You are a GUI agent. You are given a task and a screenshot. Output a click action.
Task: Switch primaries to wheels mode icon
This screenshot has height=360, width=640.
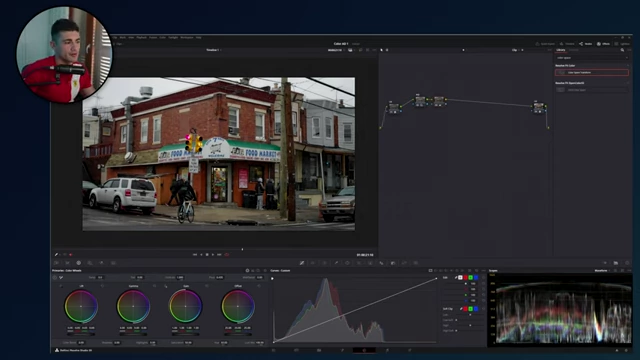[247, 271]
